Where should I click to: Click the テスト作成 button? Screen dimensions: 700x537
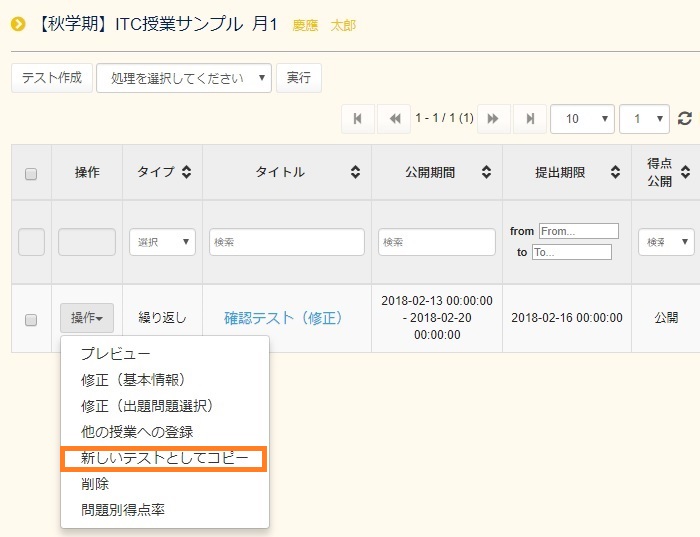(x=52, y=78)
